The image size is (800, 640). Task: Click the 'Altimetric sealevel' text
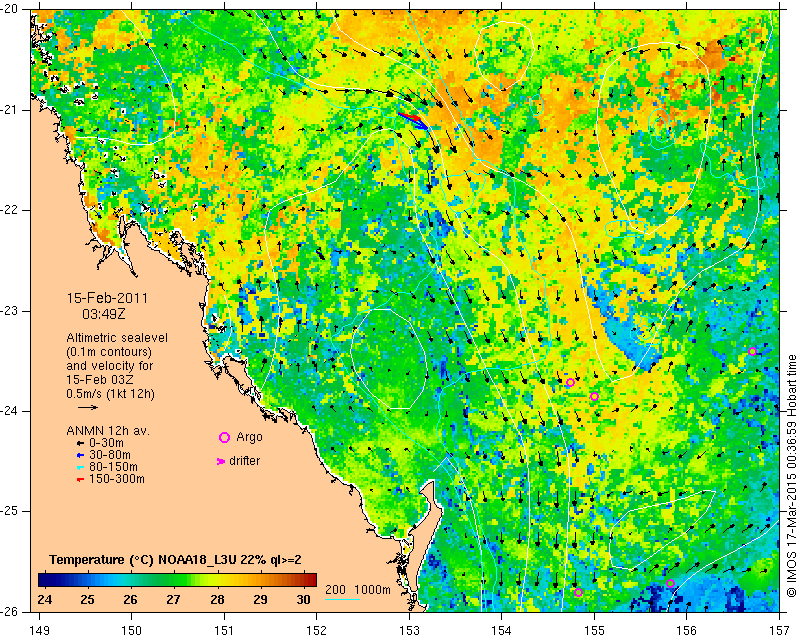click(117, 338)
